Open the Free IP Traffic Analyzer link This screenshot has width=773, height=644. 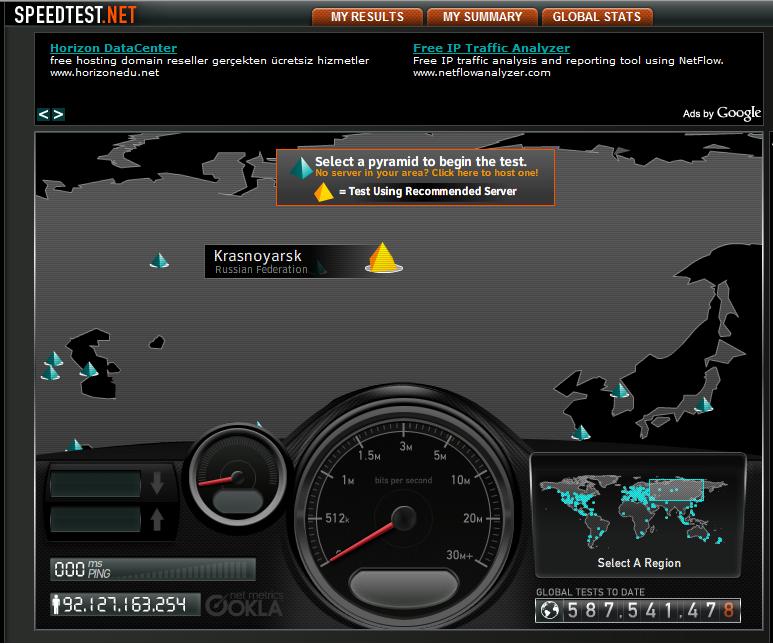(x=491, y=48)
